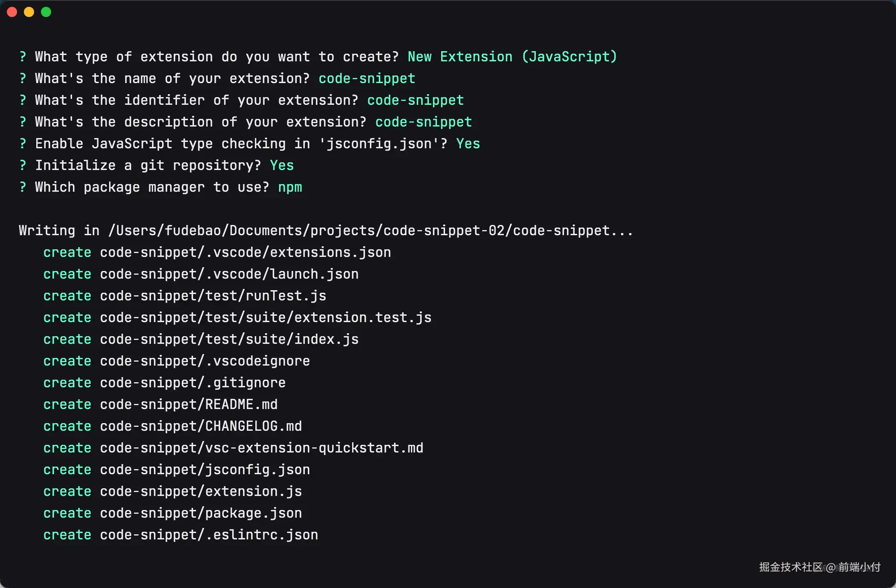Click the extension name answer 'code-snippet'
This screenshot has height=588, width=896.
367,78
